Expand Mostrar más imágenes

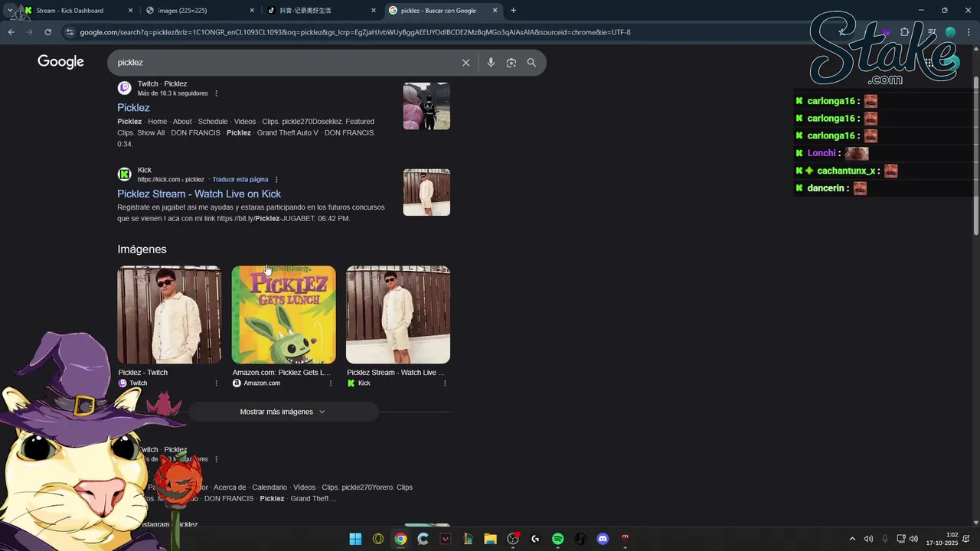coord(283,412)
